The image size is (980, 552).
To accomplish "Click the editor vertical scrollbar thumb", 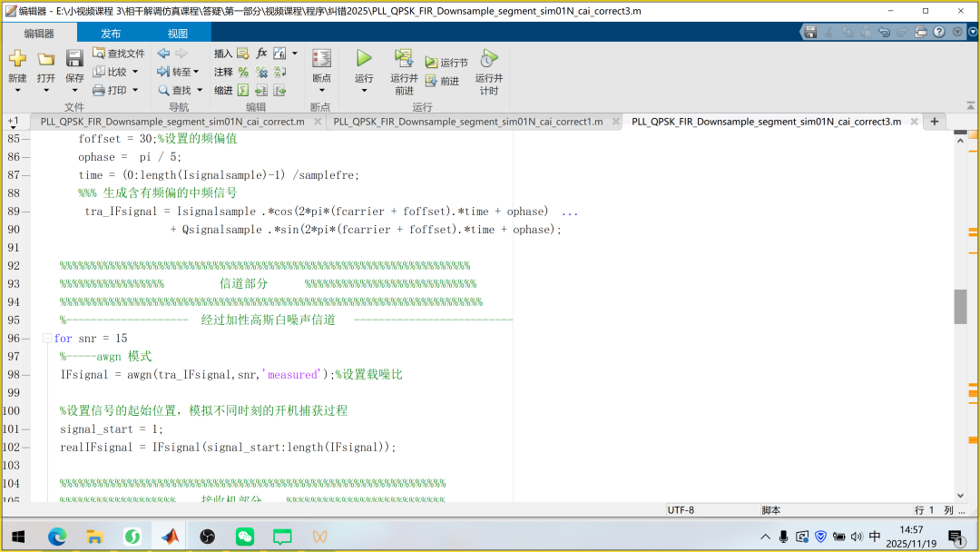I will pyautogui.click(x=960, y=306).
